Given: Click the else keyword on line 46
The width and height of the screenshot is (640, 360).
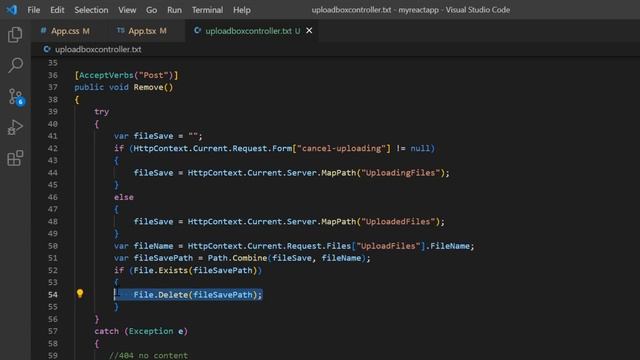Looking at the screenshot, I should (124, 197).
